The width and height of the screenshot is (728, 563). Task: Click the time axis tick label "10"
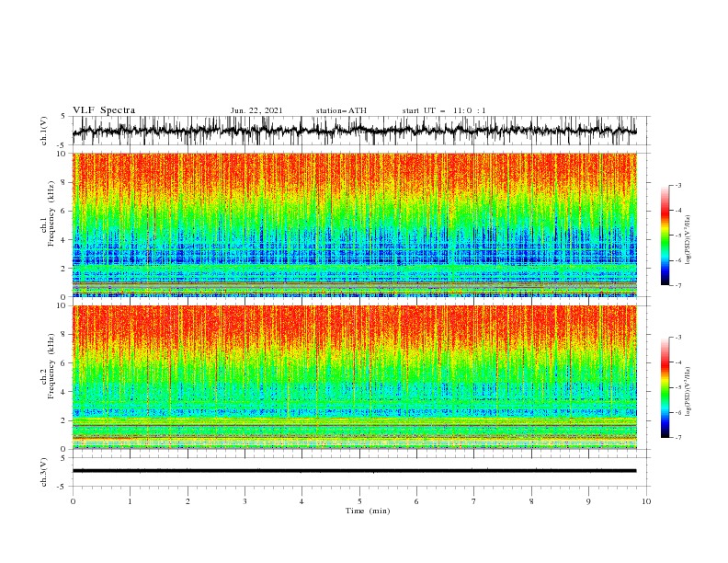pos(646,501)
